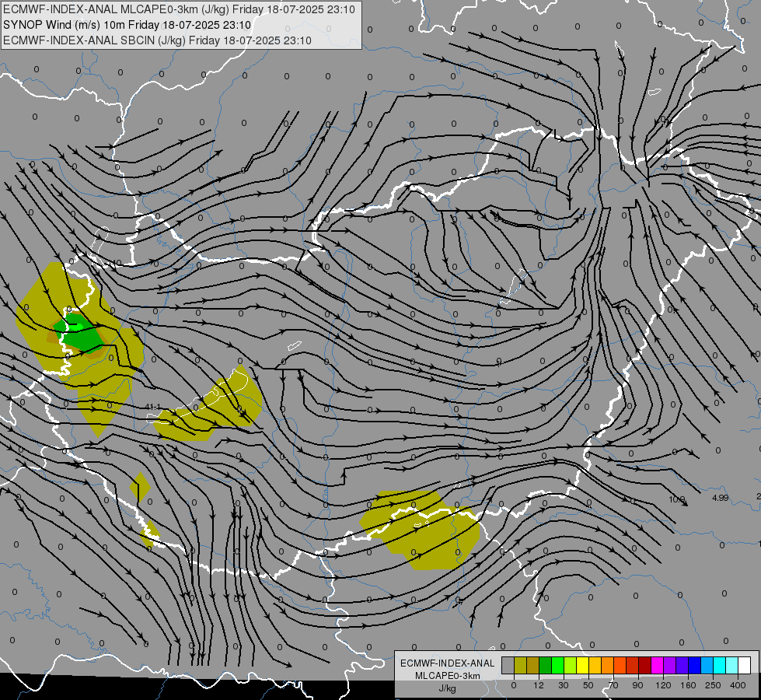Click the bright green CAPE maximum area
761x700 pixels.
coord(76,327)
